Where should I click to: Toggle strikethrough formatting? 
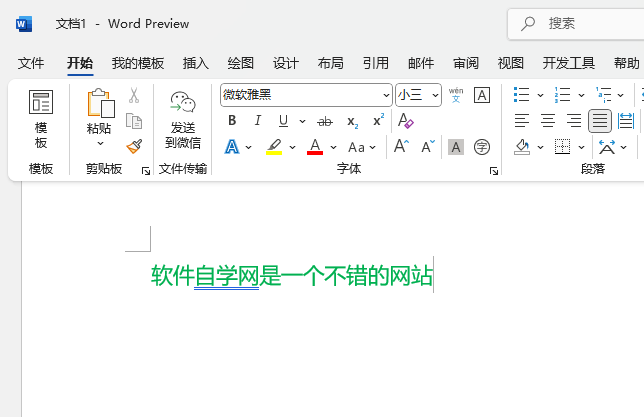(325, 121)
